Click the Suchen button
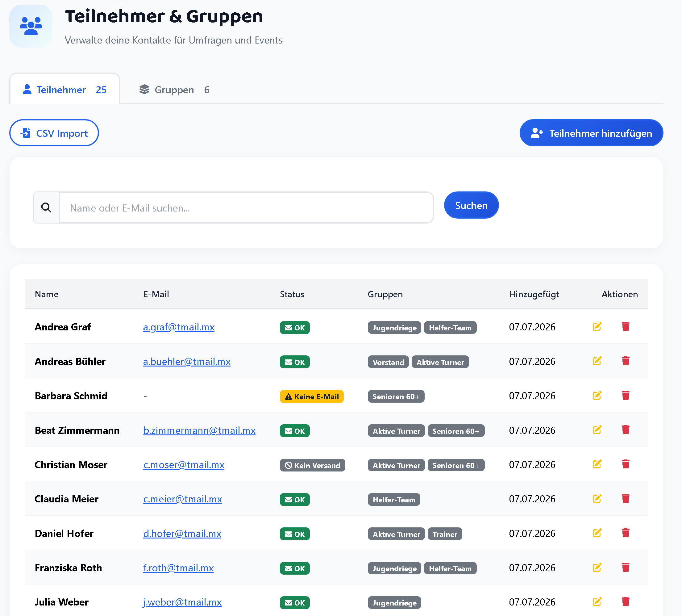This screenshot has width=682, height=616. coord(471,205)
